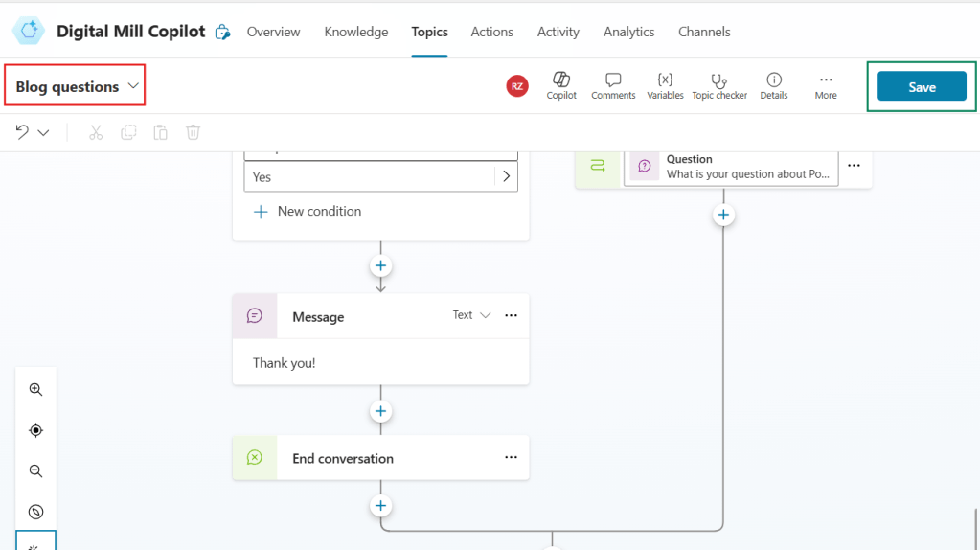
Task: Add node between Message and End conversation
Action: click(380, 411)
